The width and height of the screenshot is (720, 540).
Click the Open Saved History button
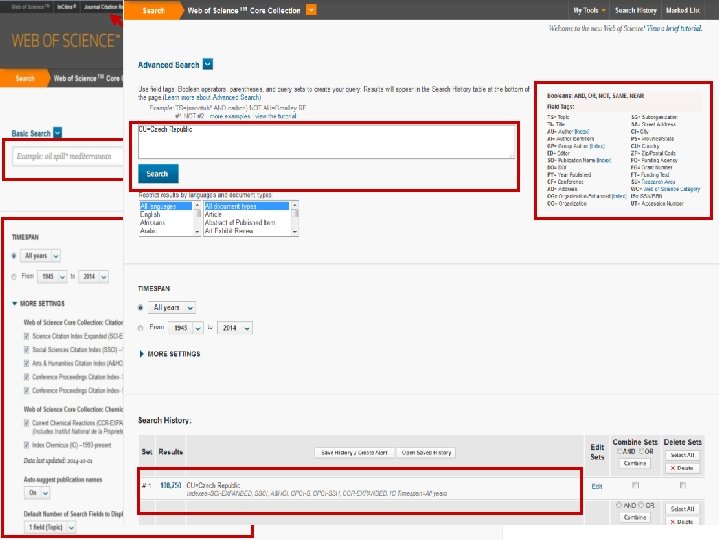pyautogui.click(x=426, y=453)
